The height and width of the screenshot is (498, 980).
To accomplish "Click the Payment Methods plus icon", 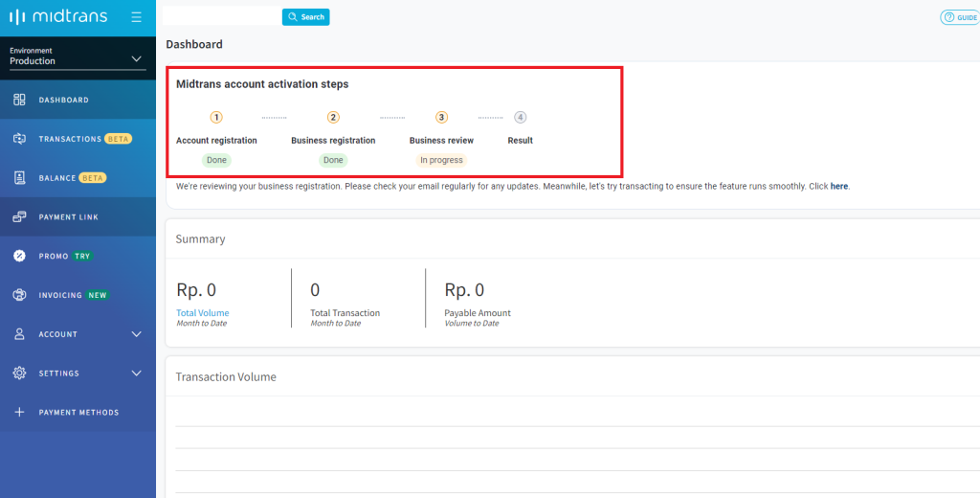I will point(19,413).
